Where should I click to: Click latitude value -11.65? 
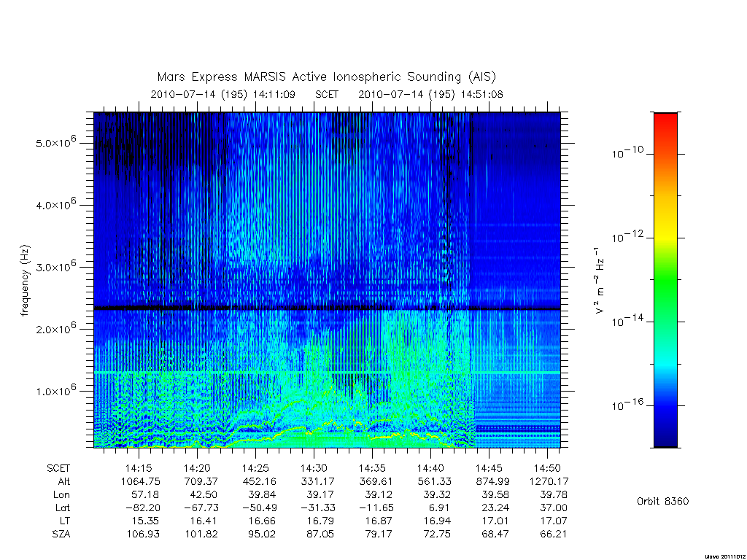coord(376,507)
